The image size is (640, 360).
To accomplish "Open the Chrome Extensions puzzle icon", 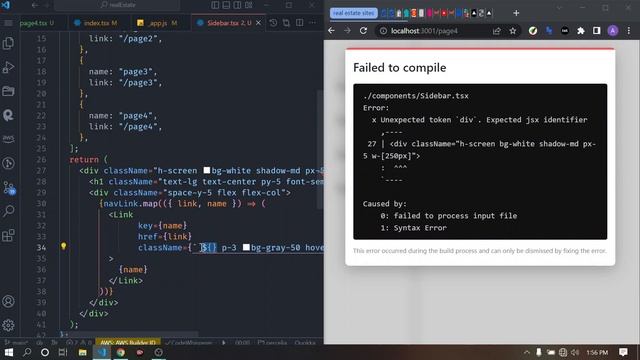I will tap(580, 31).
